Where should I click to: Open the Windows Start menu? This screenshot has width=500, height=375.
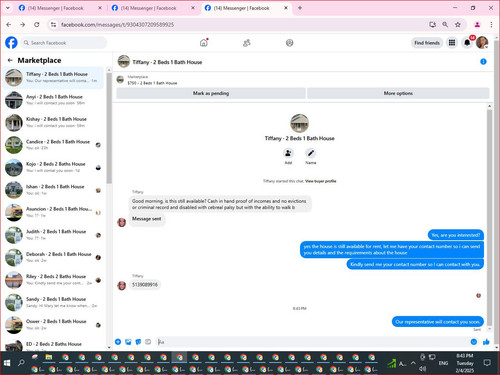(x=7, y=363)
